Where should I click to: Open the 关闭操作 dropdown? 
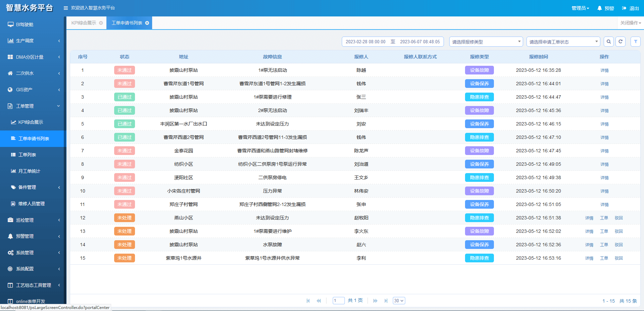tap(631, 23)
